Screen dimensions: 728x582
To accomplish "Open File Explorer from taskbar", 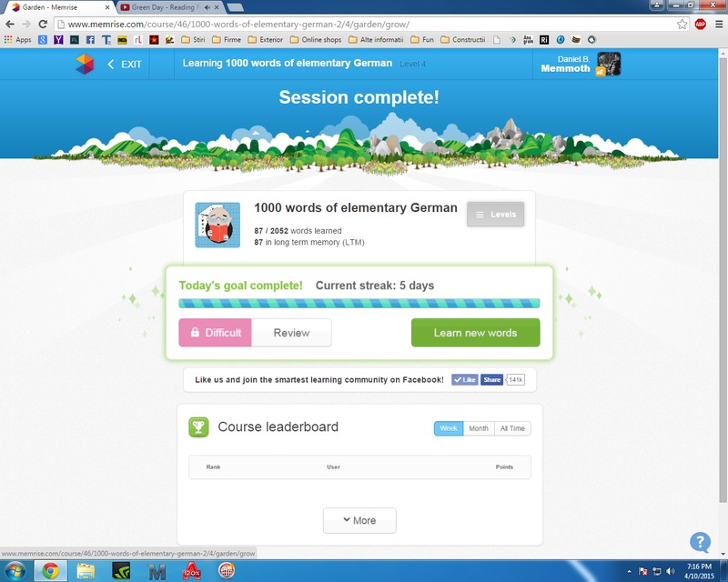I will 86,571.
